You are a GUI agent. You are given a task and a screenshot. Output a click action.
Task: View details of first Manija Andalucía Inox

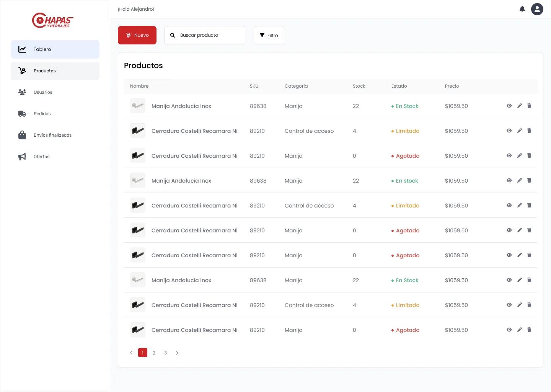509,106
